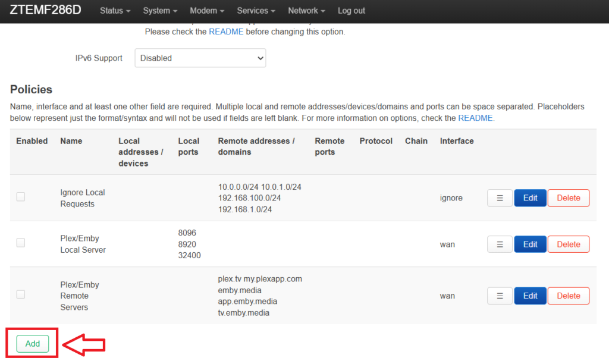The height and width of the screenshot is (364, 609).
Task: Click the ZTEMF286D router brand title
Action: click(46, 11)
